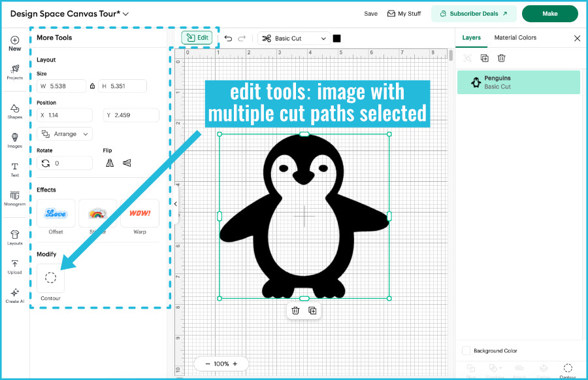Click Save in the top bar
Screen dimensions: 588x380
coord(371,14)
